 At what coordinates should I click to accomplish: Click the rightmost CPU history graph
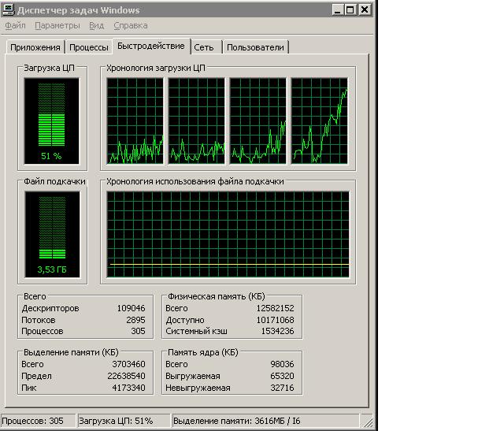pyautogui.click(x=319, y=121)
